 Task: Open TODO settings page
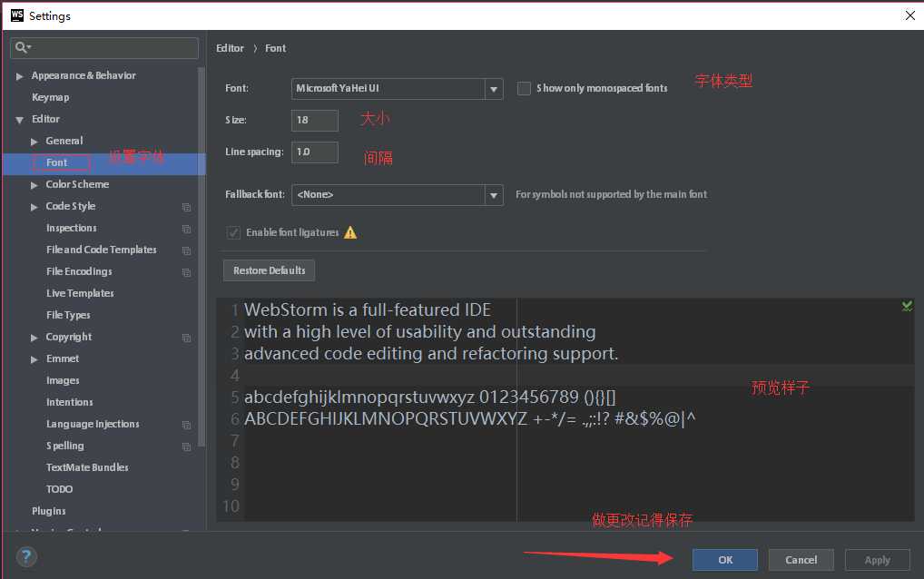(60, 489)
